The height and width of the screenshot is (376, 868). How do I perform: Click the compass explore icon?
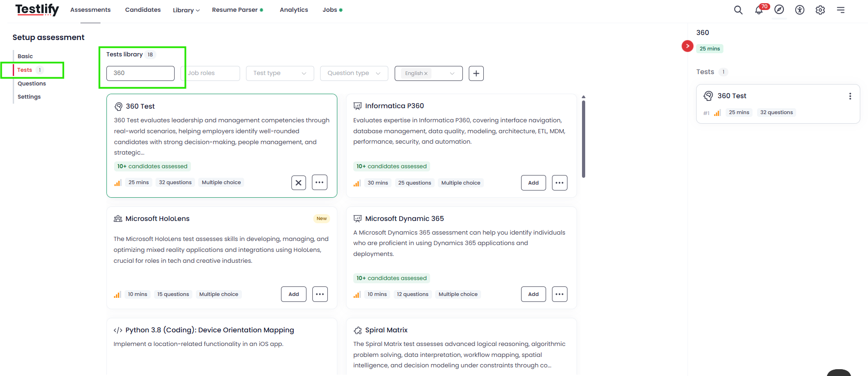pos(779,10)
